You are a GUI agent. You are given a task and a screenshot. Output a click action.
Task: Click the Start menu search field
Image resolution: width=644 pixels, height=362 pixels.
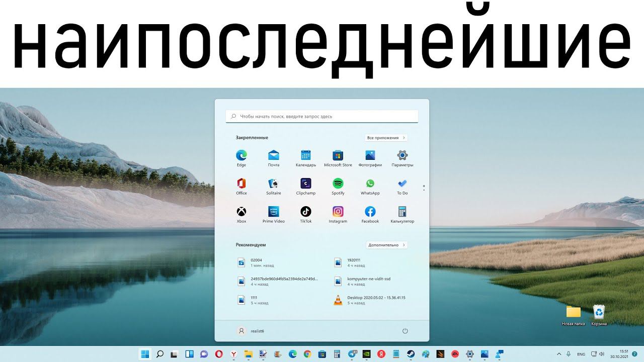click(322, 116)
